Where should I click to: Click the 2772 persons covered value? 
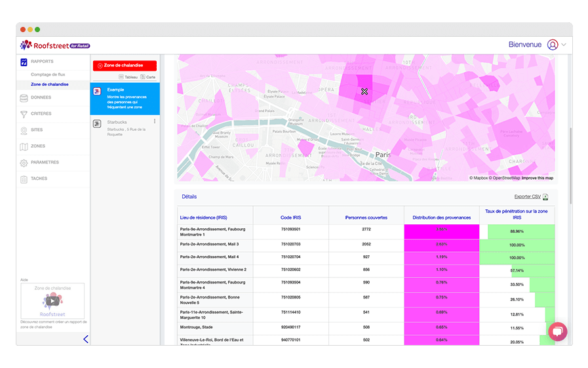366,229
